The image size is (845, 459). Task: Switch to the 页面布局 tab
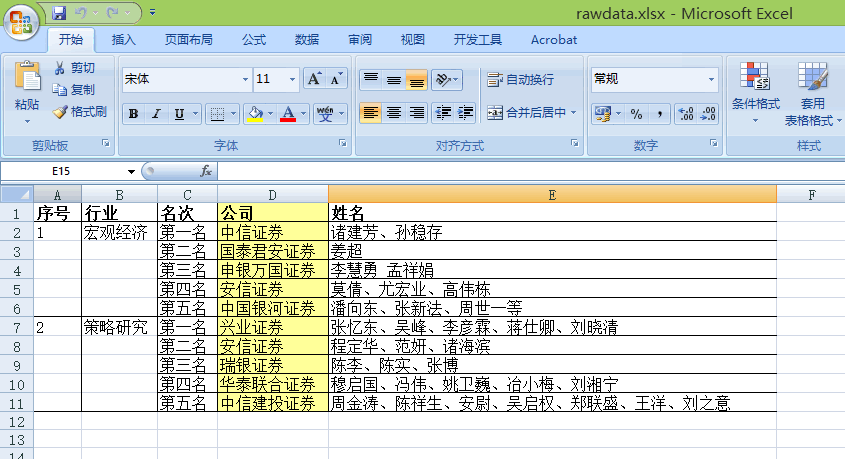point(189,40)
